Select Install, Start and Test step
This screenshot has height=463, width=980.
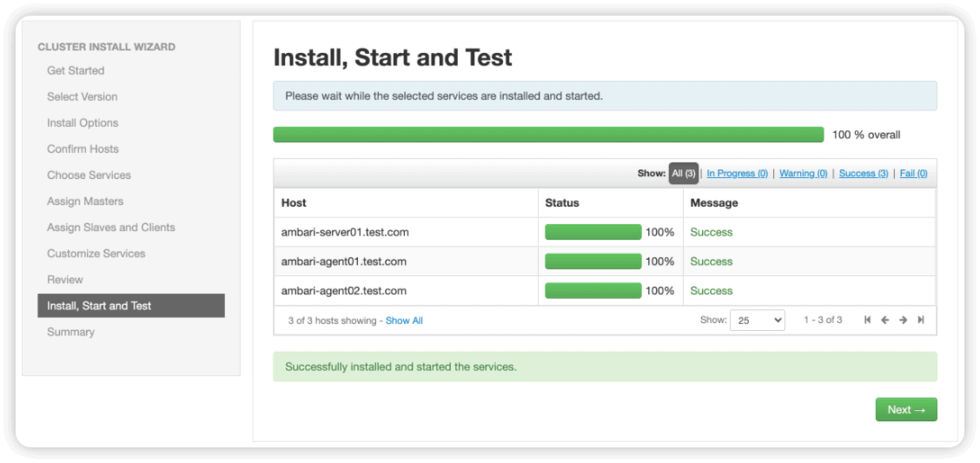(131, 306)
